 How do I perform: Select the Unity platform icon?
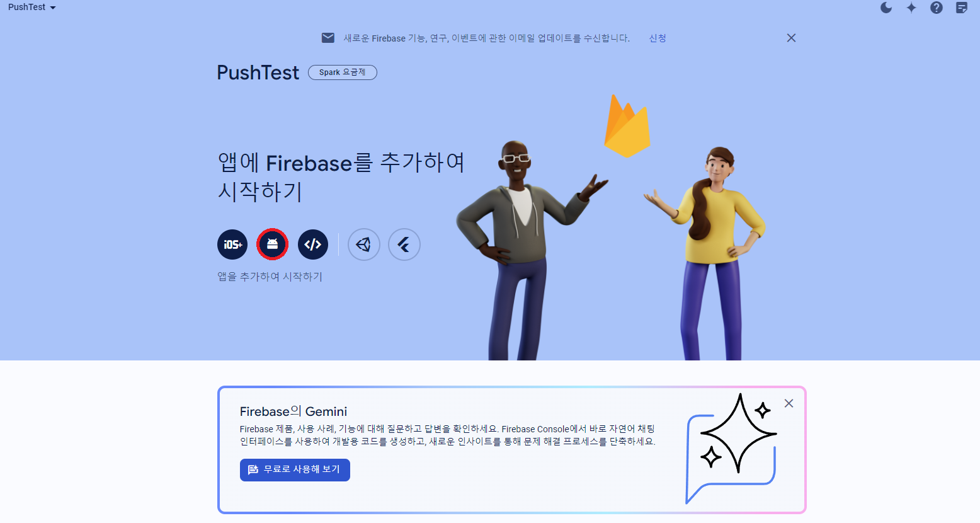(x=364, y=244)
